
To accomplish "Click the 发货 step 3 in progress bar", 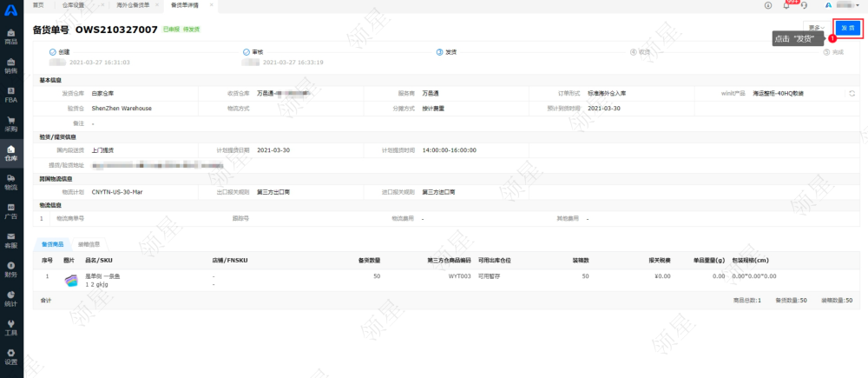I will [x=446, y=51].
